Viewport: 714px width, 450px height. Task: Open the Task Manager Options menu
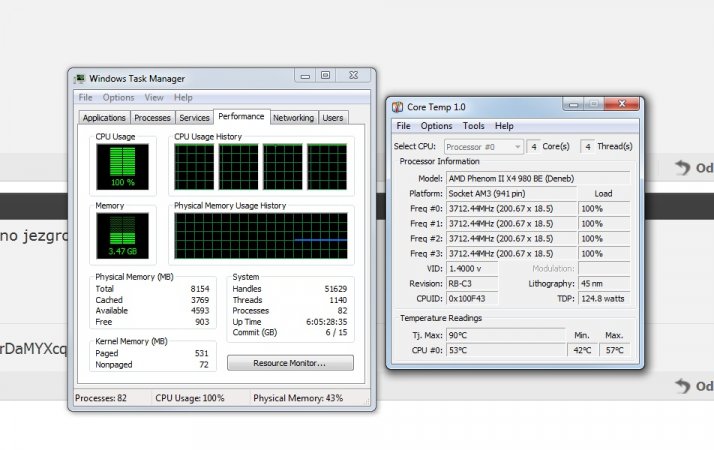click(118, 97)
